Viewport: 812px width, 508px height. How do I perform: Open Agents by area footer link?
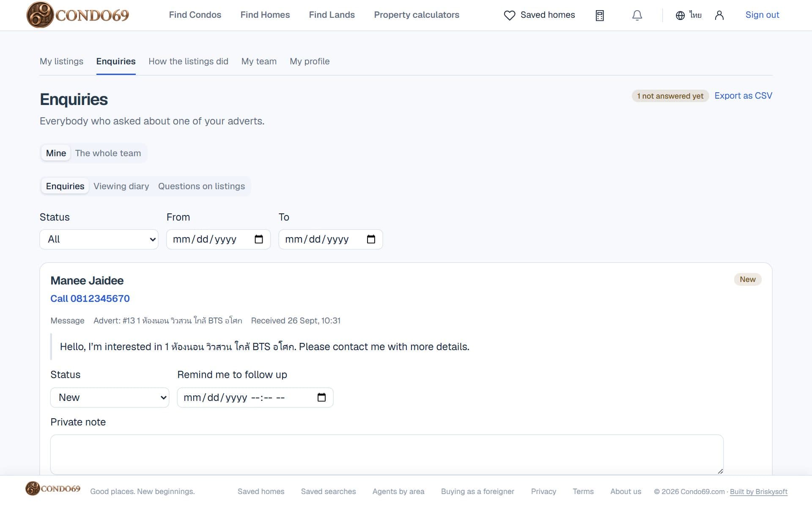click(398, 491)
